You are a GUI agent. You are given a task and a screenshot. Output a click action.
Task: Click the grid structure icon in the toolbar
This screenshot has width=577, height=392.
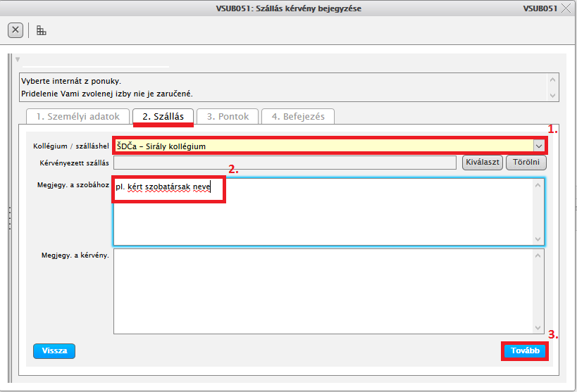point(42,30)
